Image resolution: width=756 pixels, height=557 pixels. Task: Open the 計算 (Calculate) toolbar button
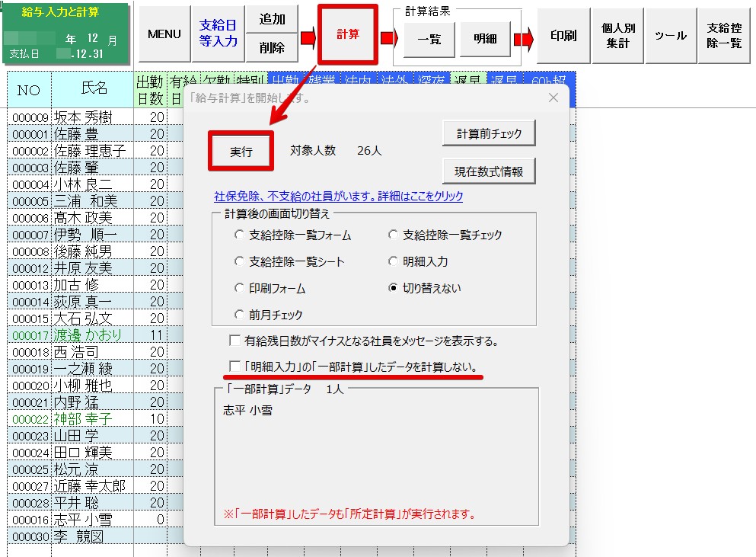tap(347, 35)
